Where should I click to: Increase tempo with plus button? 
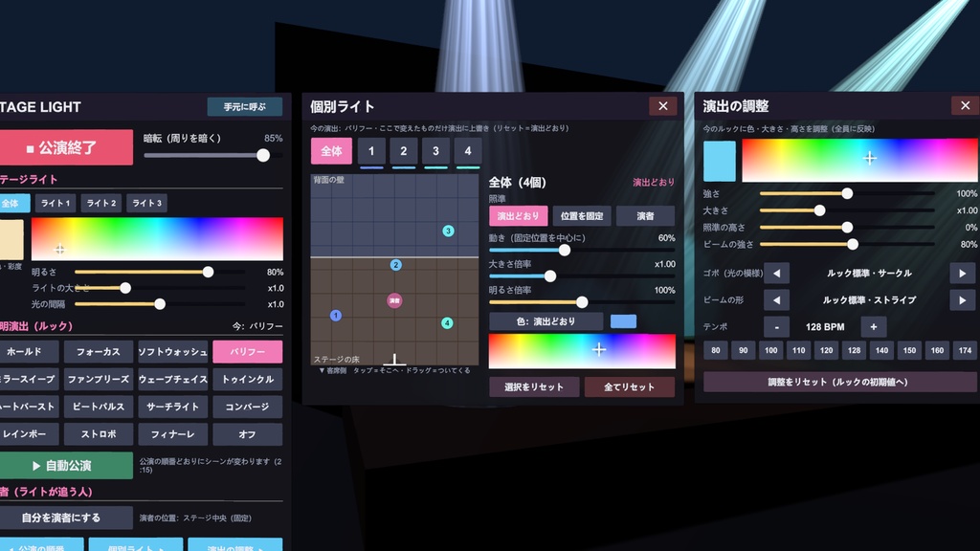[873, 327]
